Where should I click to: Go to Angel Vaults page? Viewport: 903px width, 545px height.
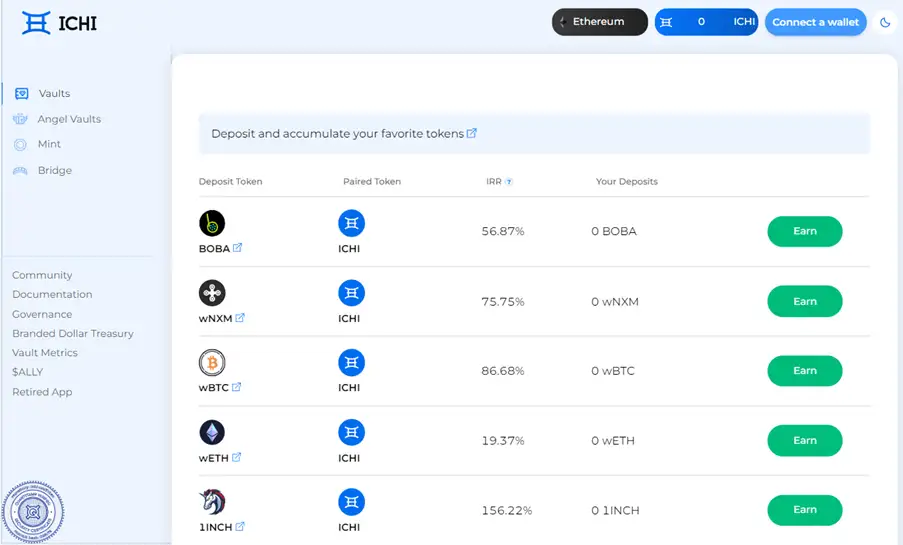coord(69,119)
